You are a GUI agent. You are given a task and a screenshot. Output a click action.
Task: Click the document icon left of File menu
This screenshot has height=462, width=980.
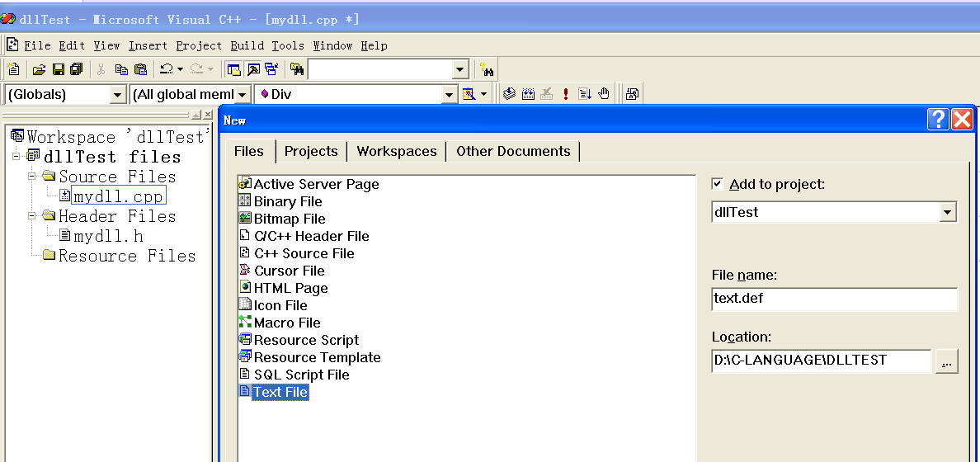12,45
